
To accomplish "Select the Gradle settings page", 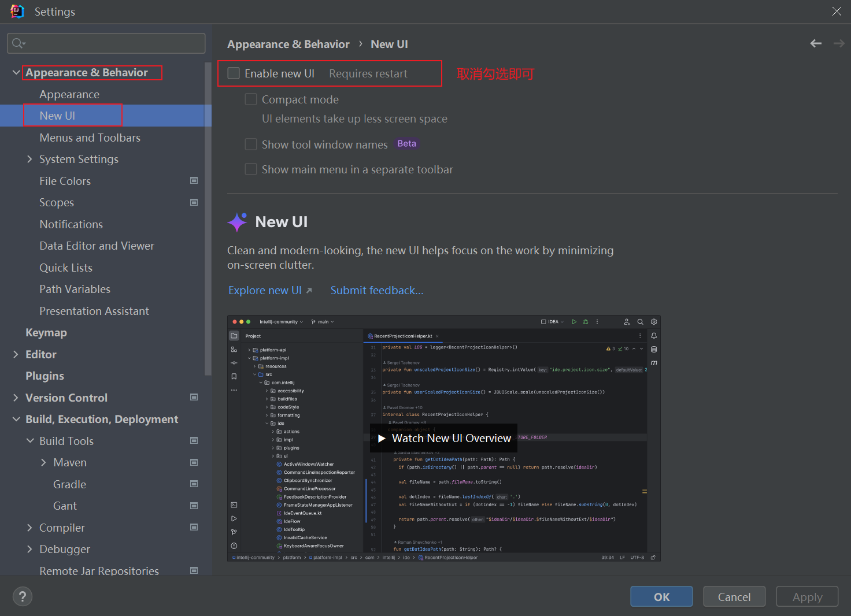I will [69, 484].
